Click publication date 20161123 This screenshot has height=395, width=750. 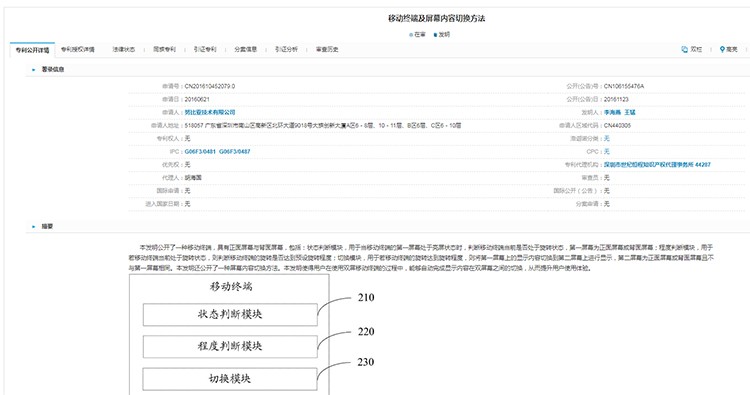[x=616, y=99]
